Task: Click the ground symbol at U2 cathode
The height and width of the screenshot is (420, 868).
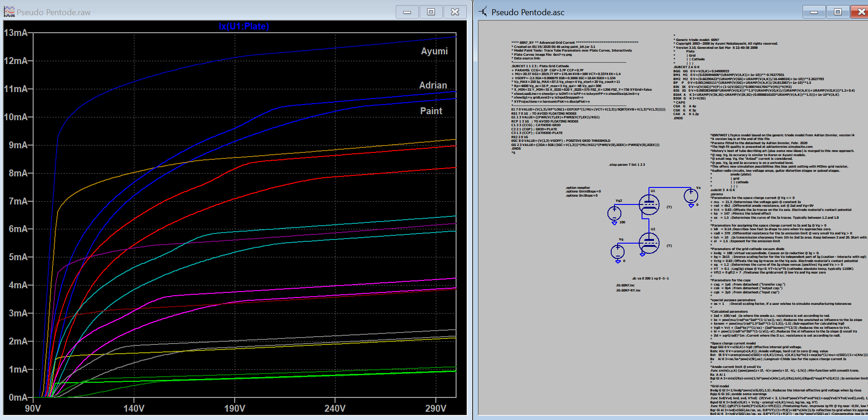Action: [642, 254]
